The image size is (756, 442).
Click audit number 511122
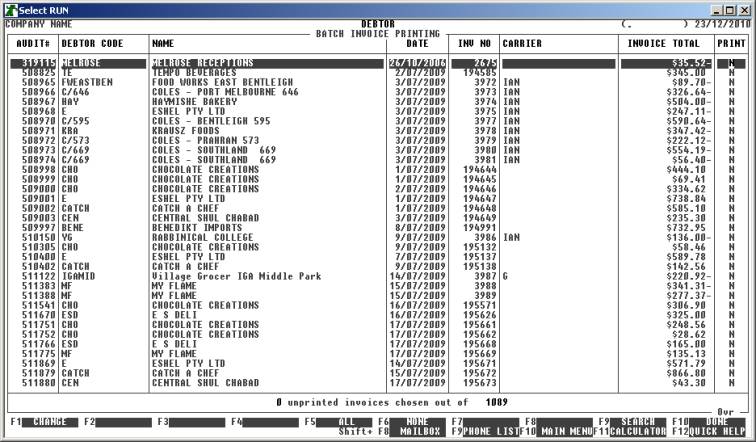[x=39, y=276]
